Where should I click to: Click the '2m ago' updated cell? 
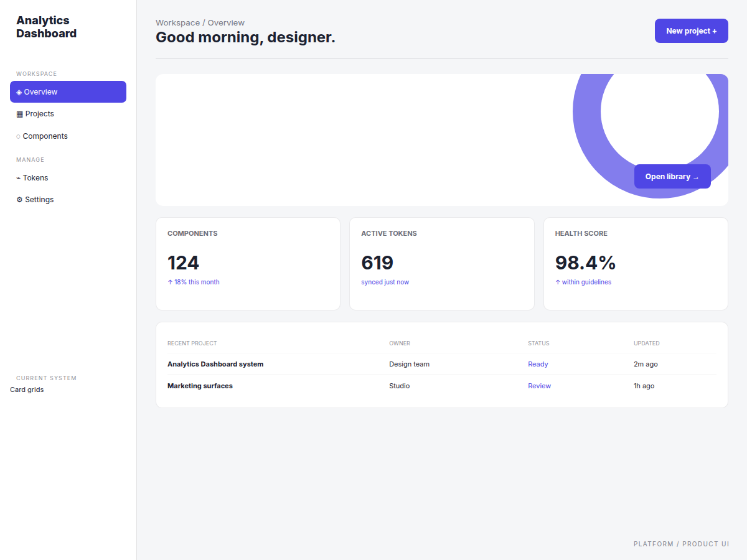click(x=646, y=364)
